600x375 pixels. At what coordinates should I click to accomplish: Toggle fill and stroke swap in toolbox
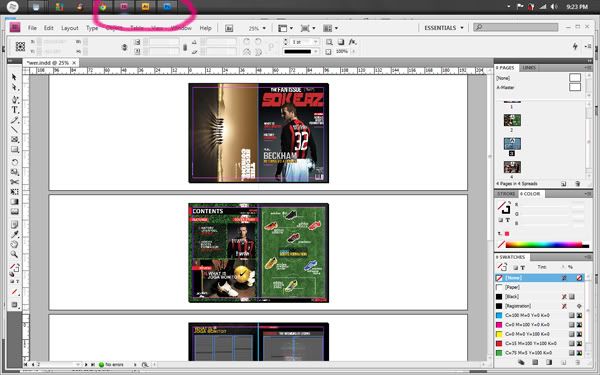pos(17,265)
